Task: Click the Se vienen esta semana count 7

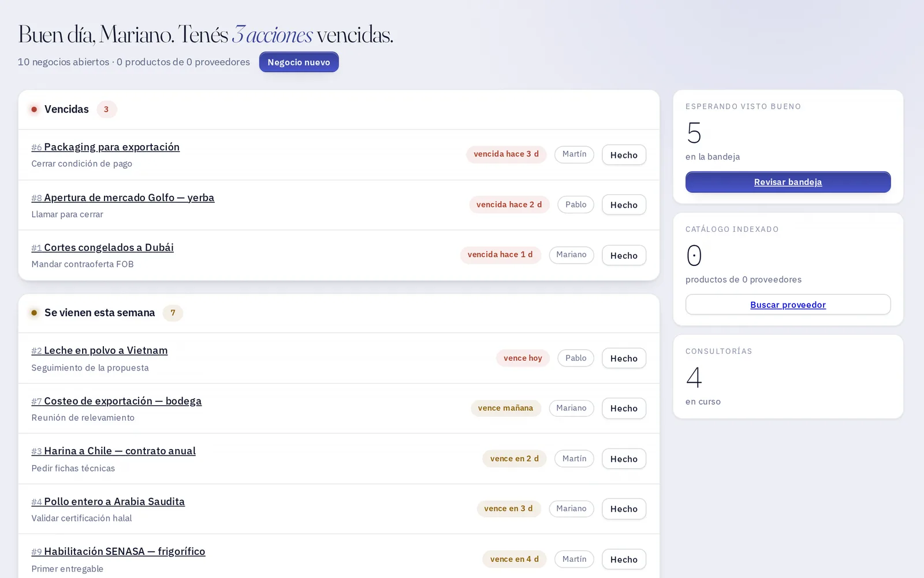Action: point(173,313)
